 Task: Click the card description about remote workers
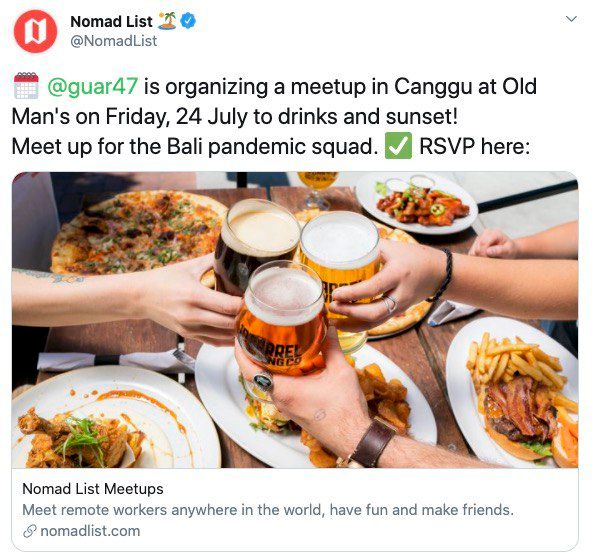pyautogui.click(x=268, y=510)
